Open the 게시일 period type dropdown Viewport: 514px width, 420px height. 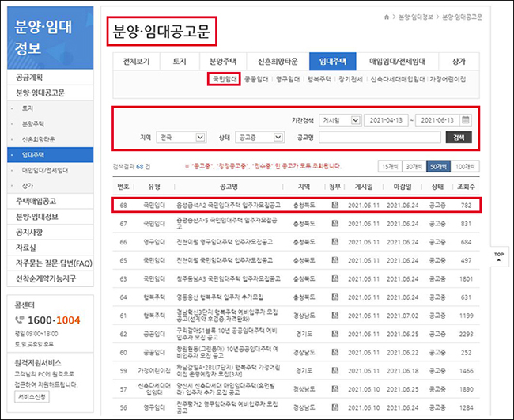click(340, 120)
